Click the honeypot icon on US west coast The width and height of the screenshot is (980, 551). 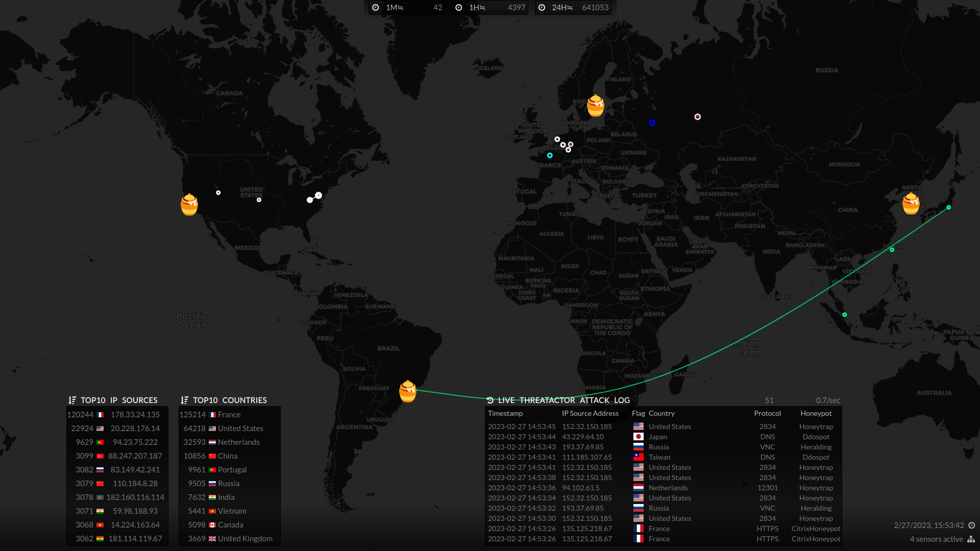(x=189, y=205)
